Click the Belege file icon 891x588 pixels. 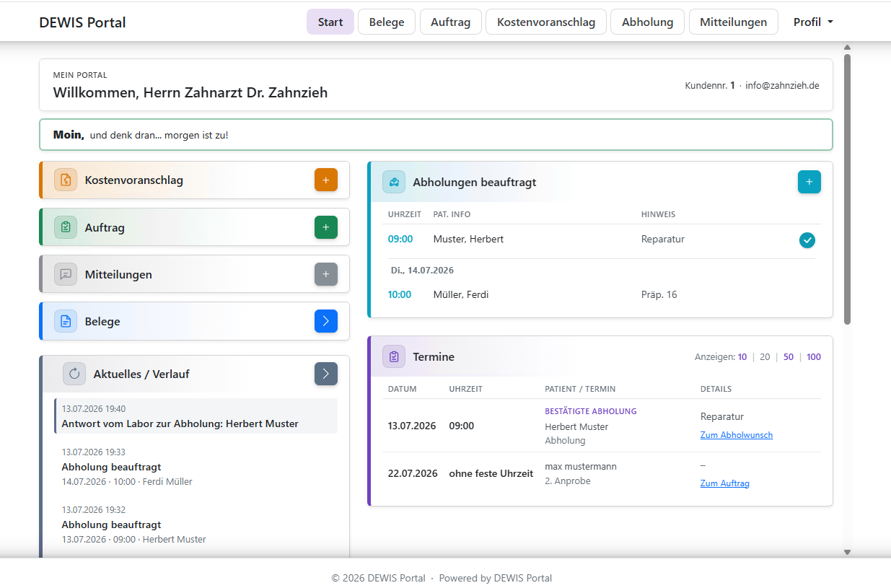(x=66, y=321)
